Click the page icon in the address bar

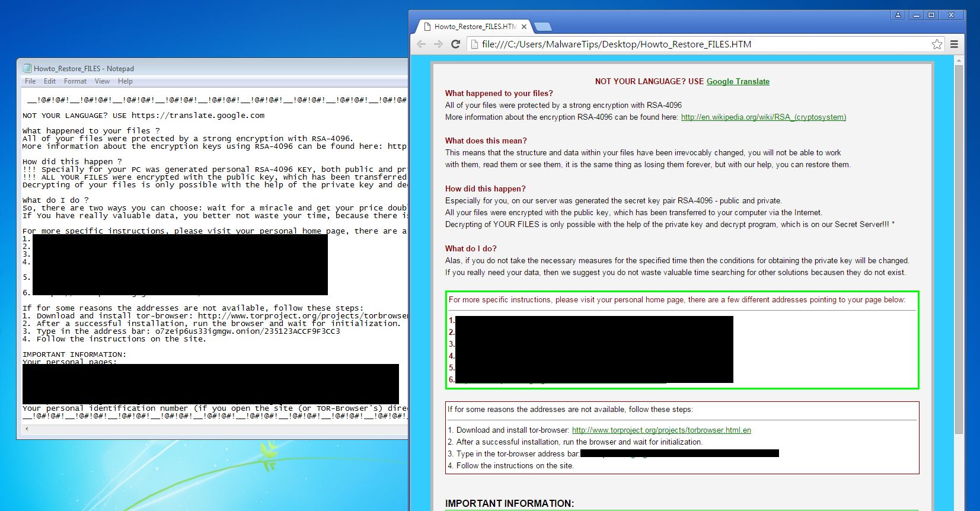point(474,44)
